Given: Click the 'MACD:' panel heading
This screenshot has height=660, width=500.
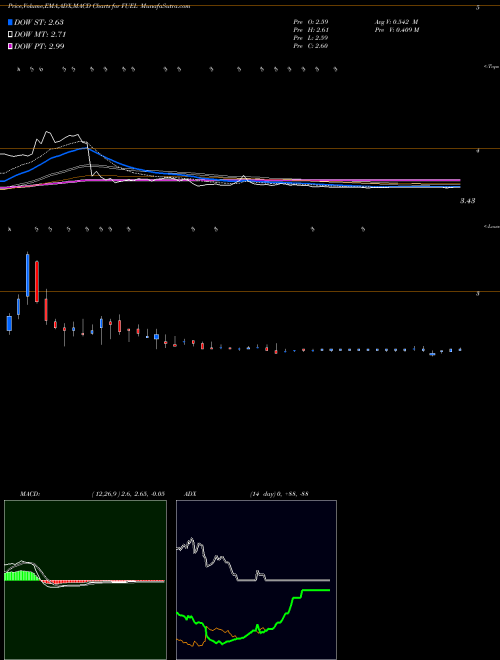Looking at the screenshot, I should tap(30, 494).
